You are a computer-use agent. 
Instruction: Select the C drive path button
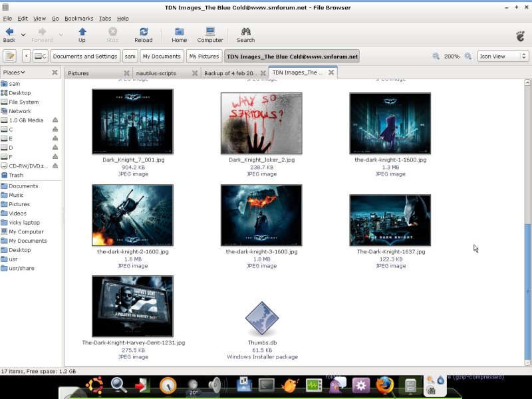point(41,57)
